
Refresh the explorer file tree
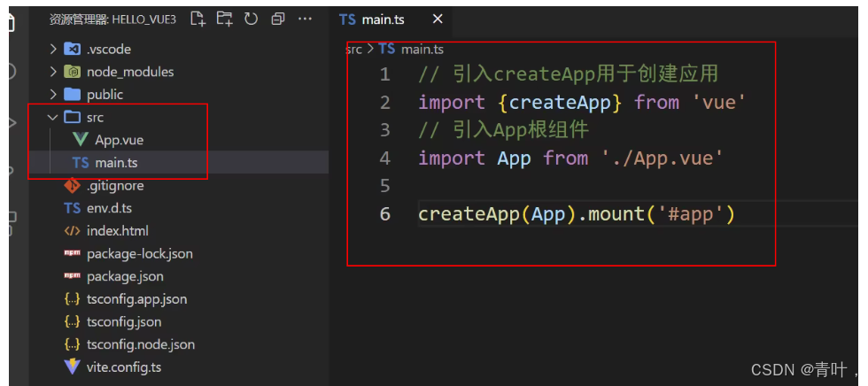pyautogui.click(x=252, y=19)
